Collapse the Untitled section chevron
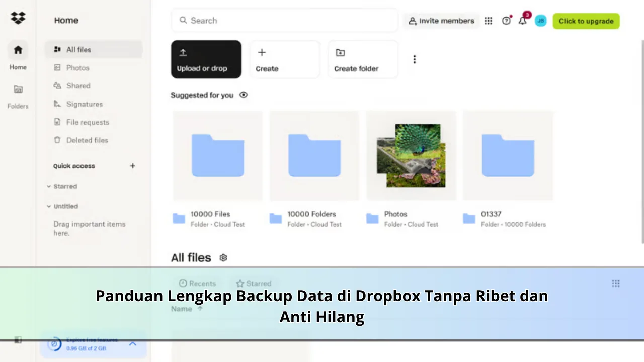This screenshot has height=362, width=644. [x=49, y=206]
